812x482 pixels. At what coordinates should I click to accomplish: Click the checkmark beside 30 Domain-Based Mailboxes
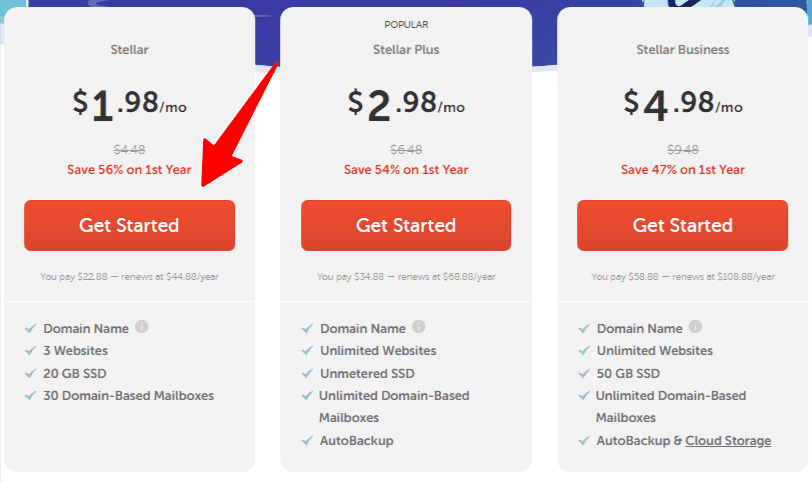(31, 396)
